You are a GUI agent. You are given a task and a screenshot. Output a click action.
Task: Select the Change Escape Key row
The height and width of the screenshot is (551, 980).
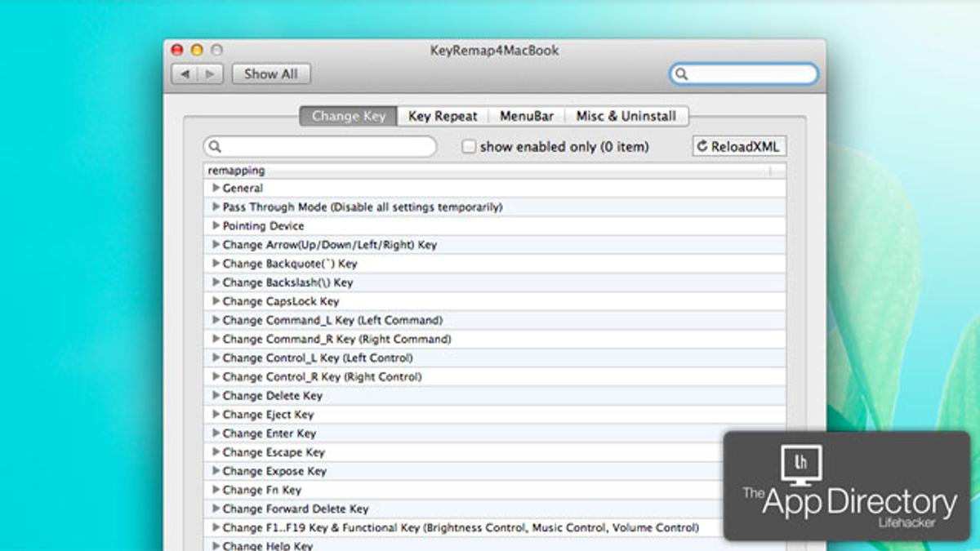274,452
